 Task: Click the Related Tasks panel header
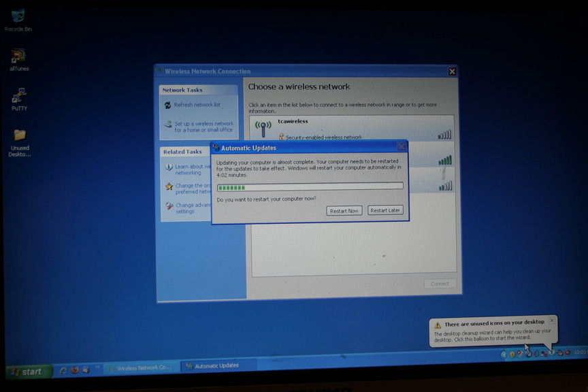click(186, 152)
